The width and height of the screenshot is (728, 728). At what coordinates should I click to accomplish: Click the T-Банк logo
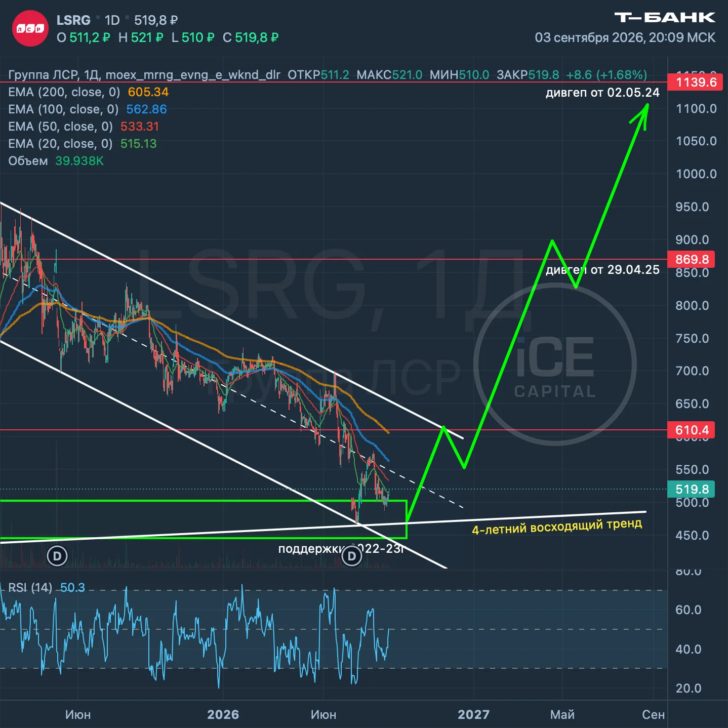(665, 18)
